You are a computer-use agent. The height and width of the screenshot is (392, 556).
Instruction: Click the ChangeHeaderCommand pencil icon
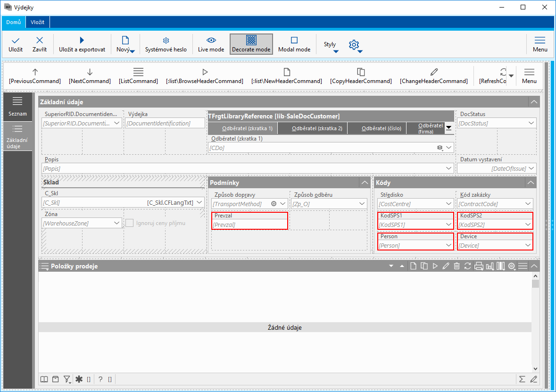pyautogui.click(x=434, y=72)
